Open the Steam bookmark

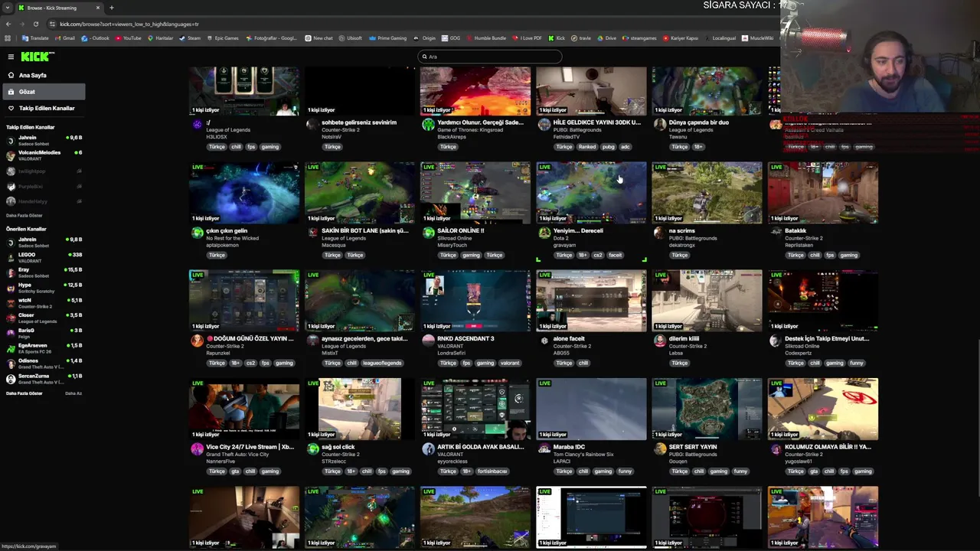point(191,38)
